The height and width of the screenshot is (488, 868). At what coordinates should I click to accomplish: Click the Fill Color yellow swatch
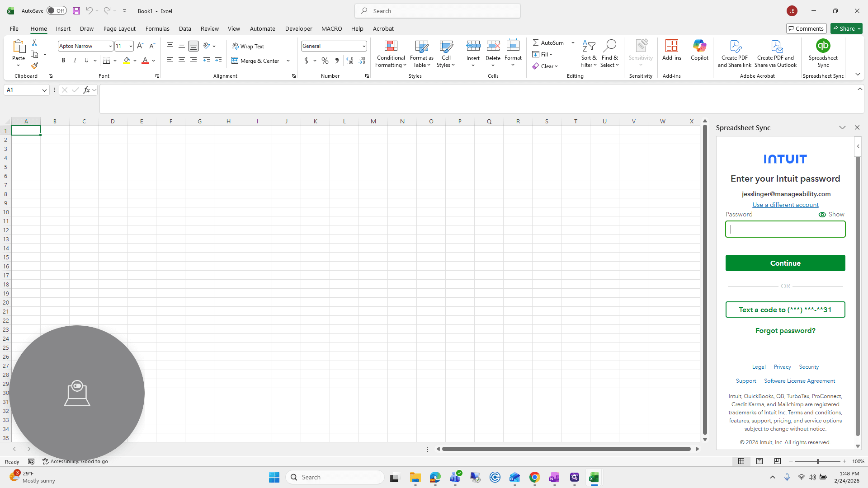tap(127, 61)
